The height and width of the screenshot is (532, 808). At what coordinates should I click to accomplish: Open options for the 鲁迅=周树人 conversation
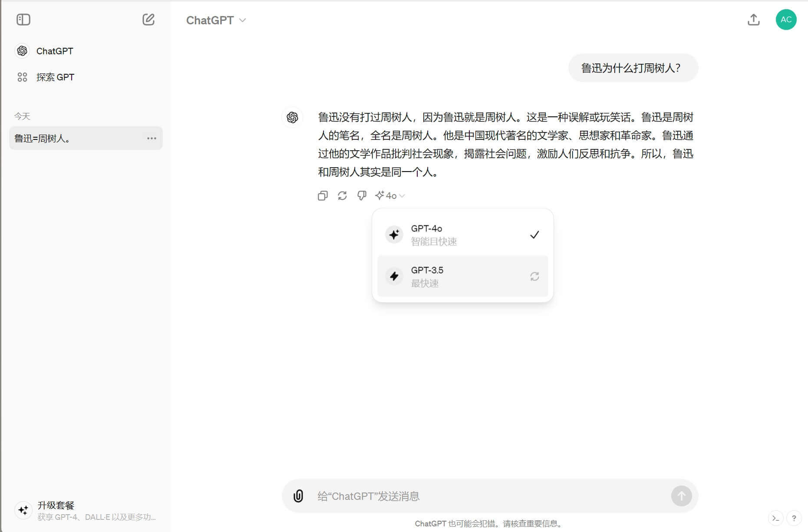152,138
